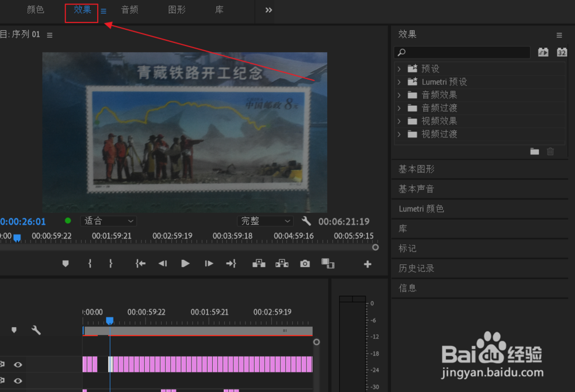Screen dimensions: 575x392
Task: Switch to the 颜色 workspace tab
Action: pyautogui.click(x=36, y=10)
